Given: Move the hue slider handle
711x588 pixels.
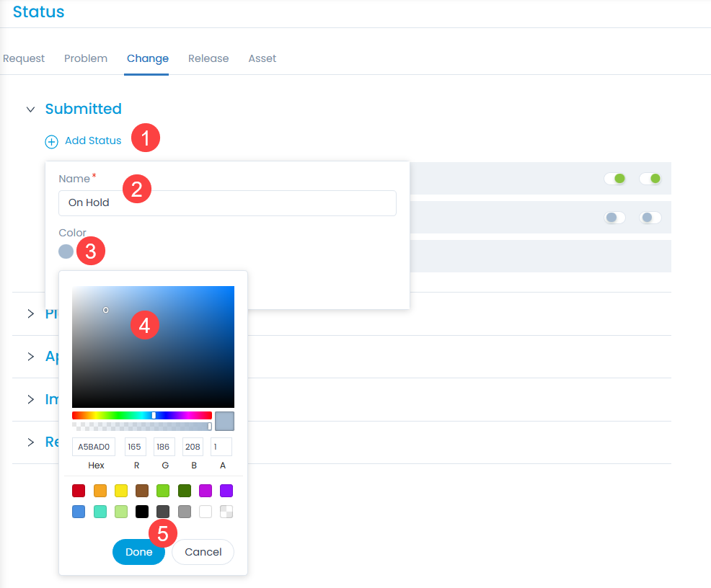Looking at the screenshot, I should point(154,415).
